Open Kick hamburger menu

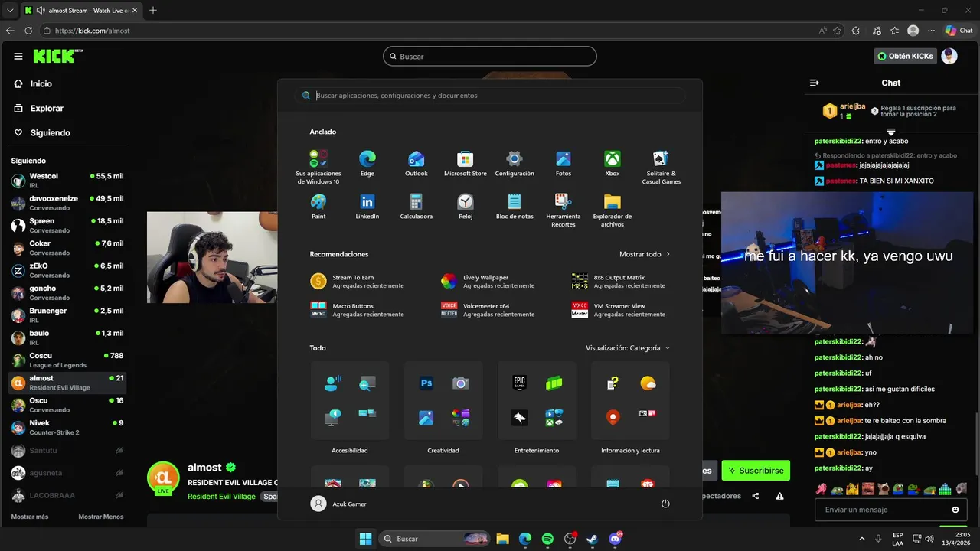(x=18, y=56)
